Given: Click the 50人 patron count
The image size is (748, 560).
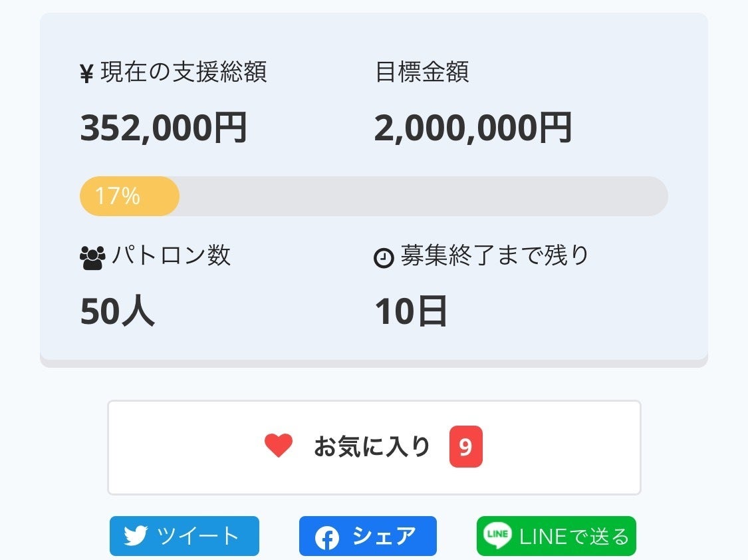Looking at the screenshot, I should [117, 311].
